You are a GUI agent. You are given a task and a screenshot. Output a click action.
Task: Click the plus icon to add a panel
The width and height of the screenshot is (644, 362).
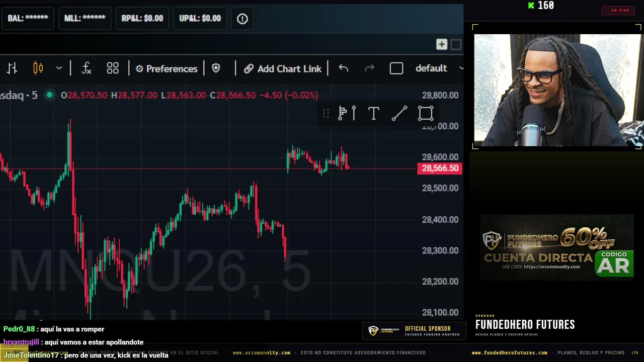tap(441, 44)
